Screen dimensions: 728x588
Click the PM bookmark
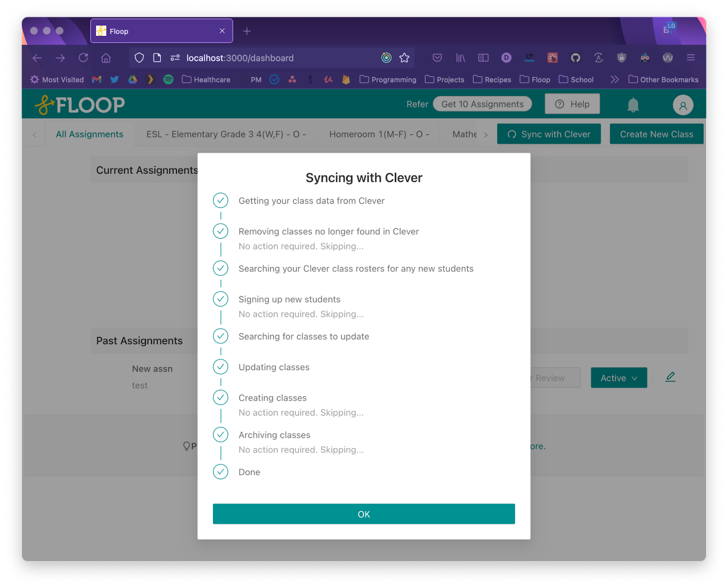point(256,80)
